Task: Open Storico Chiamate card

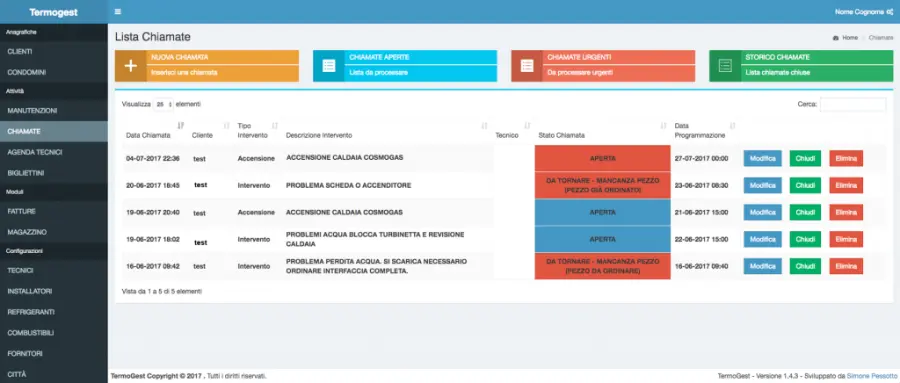Action: (801, 65)
